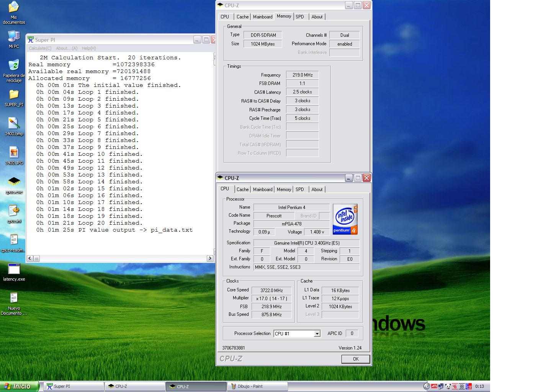The width and height of the screenshot is (533, 392).
Task: Click the Super PI horizontal scrollbar right arrow
Action: [210, 258]
